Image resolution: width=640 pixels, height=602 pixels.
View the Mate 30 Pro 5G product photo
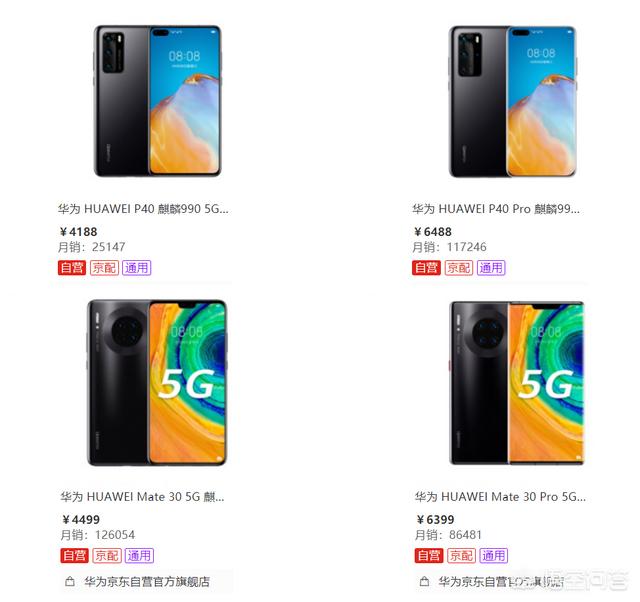pyautogui.click(x=517, y=383)
